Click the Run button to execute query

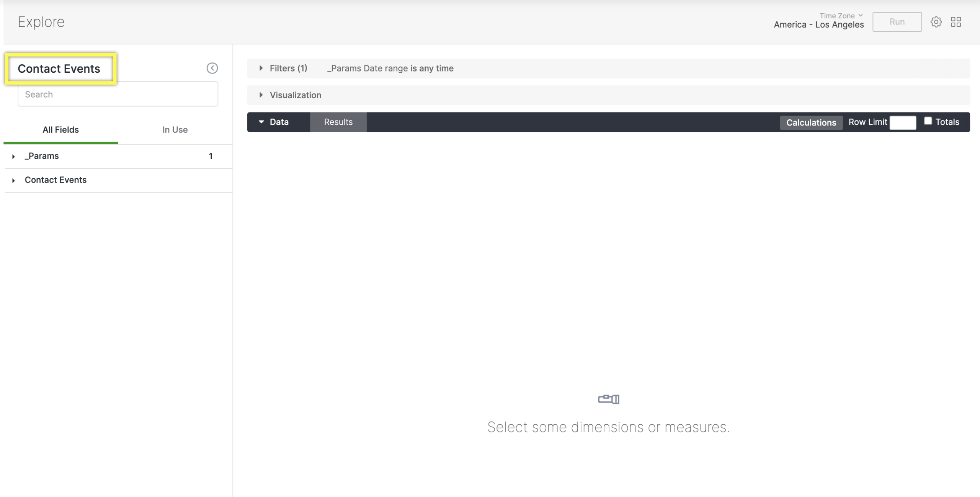click(x=897, y=21)
